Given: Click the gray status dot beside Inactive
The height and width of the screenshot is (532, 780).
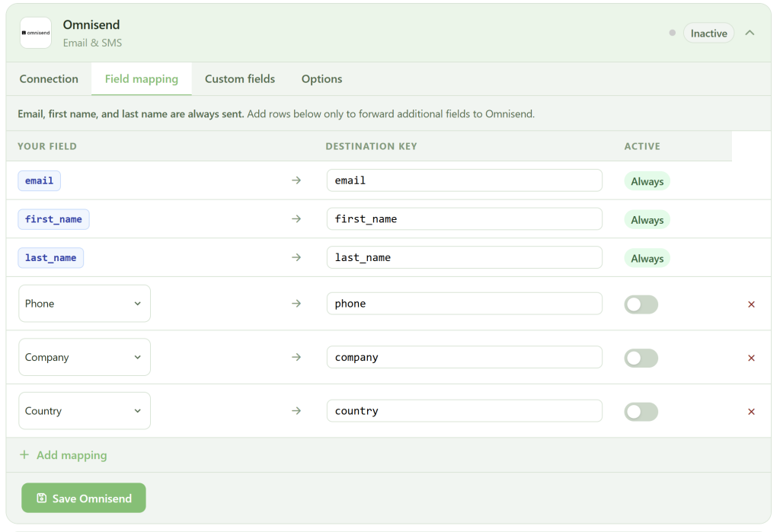Looking at the screenshot, I should (x=673, y=33).
